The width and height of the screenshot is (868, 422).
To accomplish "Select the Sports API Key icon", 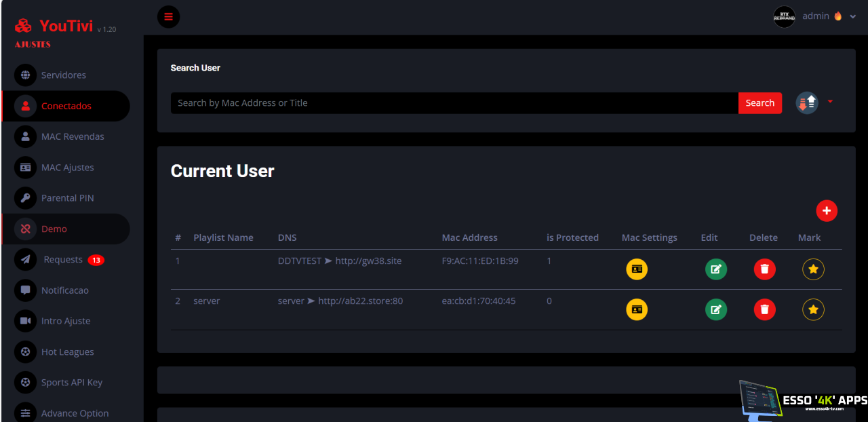I will pos(25,382).
